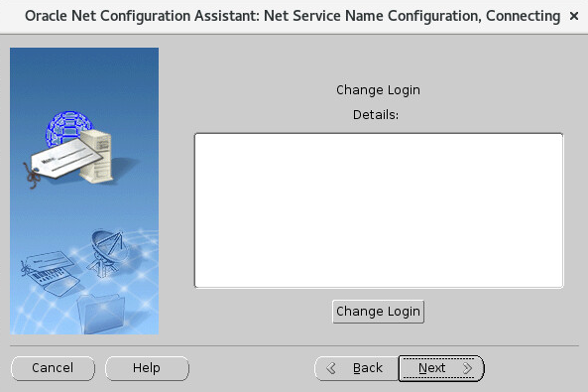
Task: Click the left chevron arrow on Back
Action: point(331,368)
